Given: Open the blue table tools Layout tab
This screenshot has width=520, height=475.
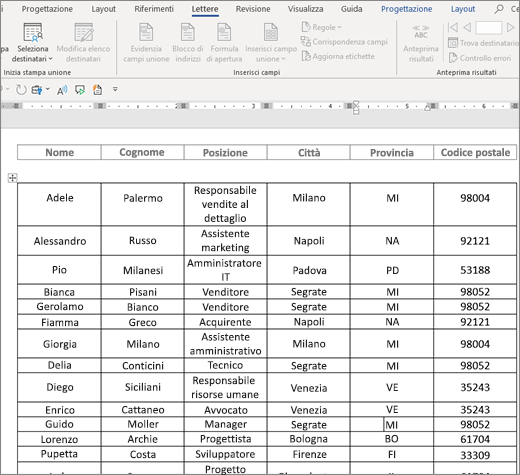Looking at the screenshot, I should pyautogui.click(x=463, y=9).
